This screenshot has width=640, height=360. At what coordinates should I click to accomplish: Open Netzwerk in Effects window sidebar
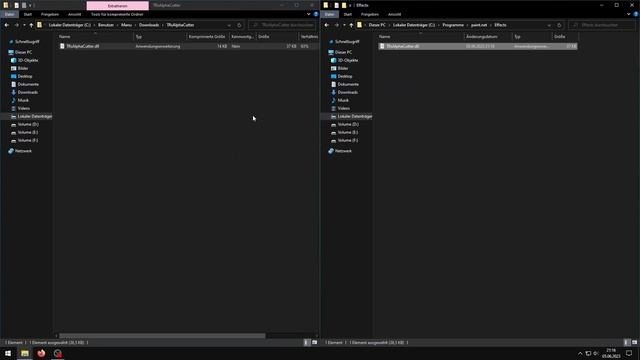[343, 151]
